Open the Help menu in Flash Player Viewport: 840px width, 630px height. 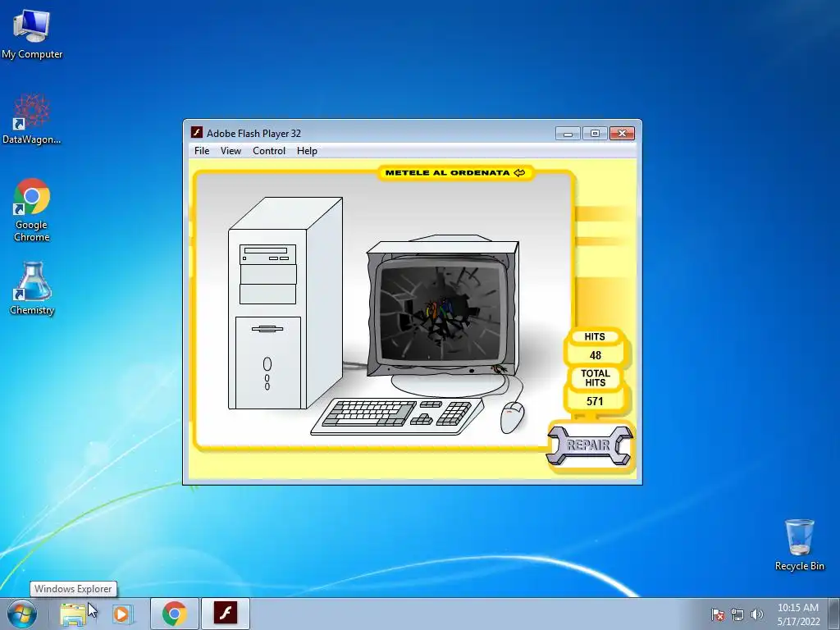coord(307,151)
